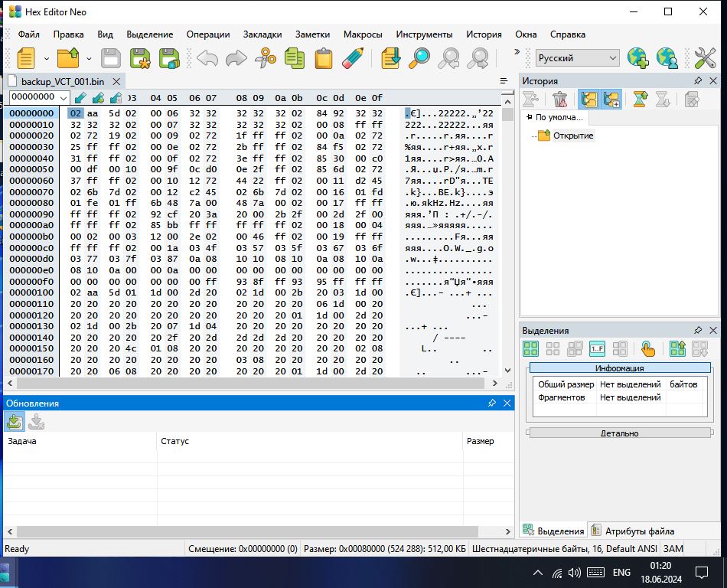
Task: Select the Открытие history entry
Action: (x=573, y=136)
